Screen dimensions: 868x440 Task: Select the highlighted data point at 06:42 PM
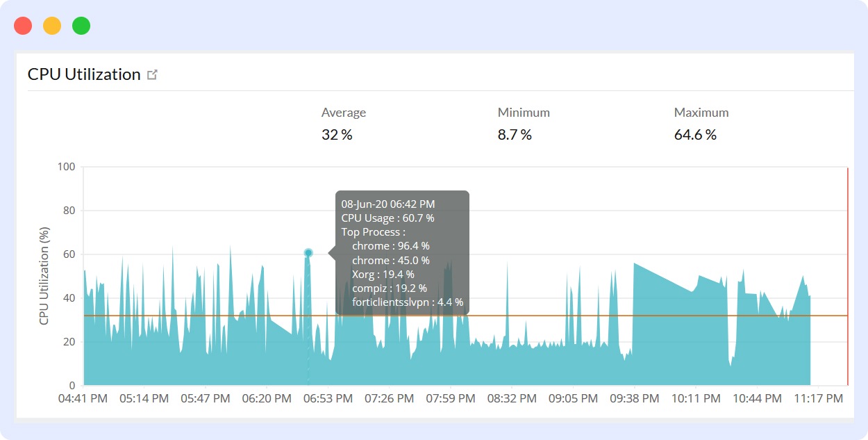307,252
